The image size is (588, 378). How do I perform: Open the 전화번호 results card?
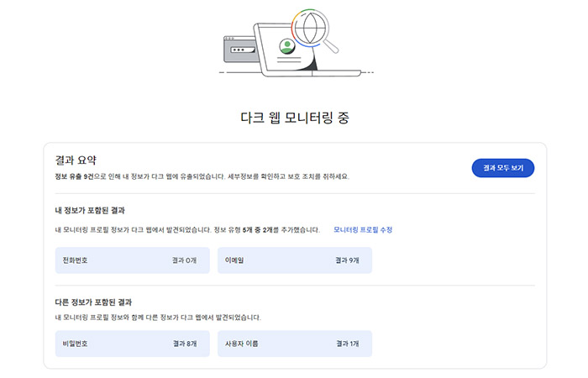(x=133, y=260)
